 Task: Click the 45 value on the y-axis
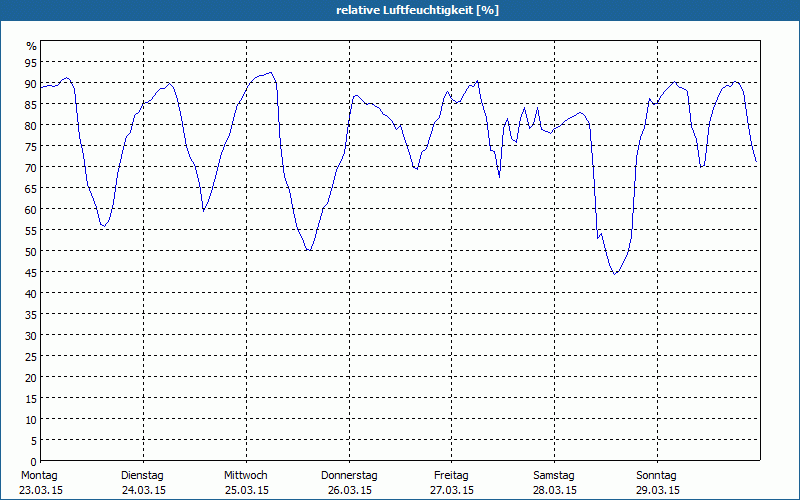31,273
